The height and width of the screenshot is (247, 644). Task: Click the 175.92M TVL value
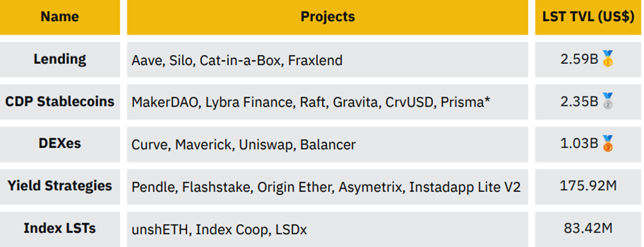pos(588,186)
